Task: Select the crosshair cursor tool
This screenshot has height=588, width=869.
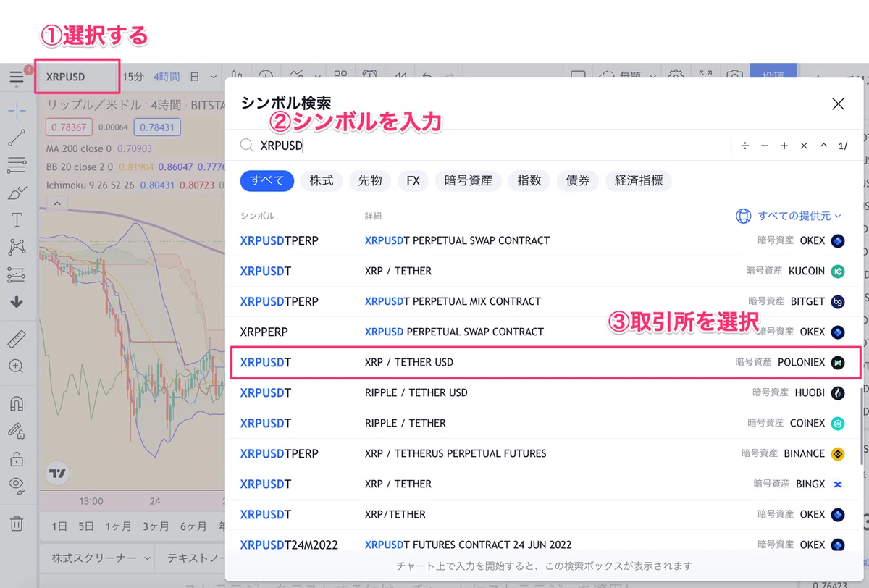Action: click(17, 111)
